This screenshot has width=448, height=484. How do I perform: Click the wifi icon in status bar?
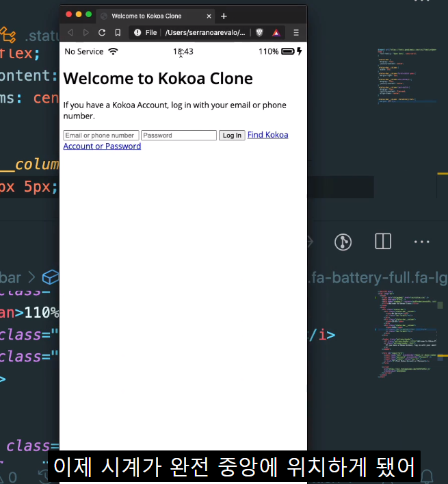point(113,51)
